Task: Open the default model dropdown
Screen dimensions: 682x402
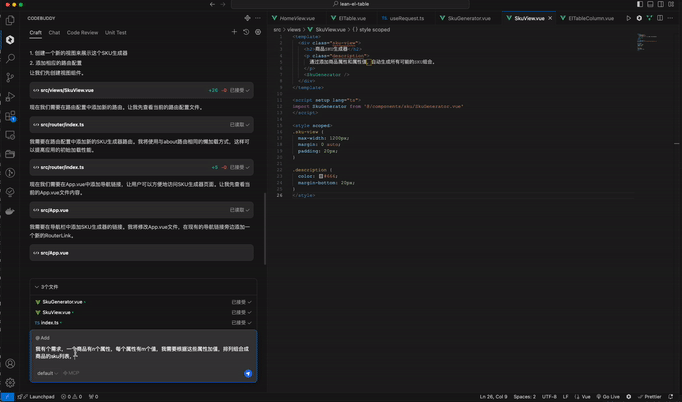Action: (47, 373)
